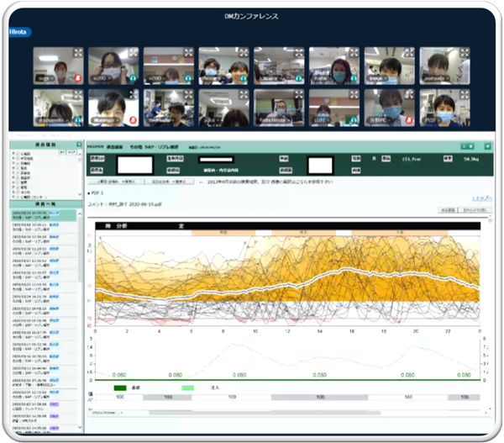Select the second SAP entry in 検査一覧

tap(43, 227)
